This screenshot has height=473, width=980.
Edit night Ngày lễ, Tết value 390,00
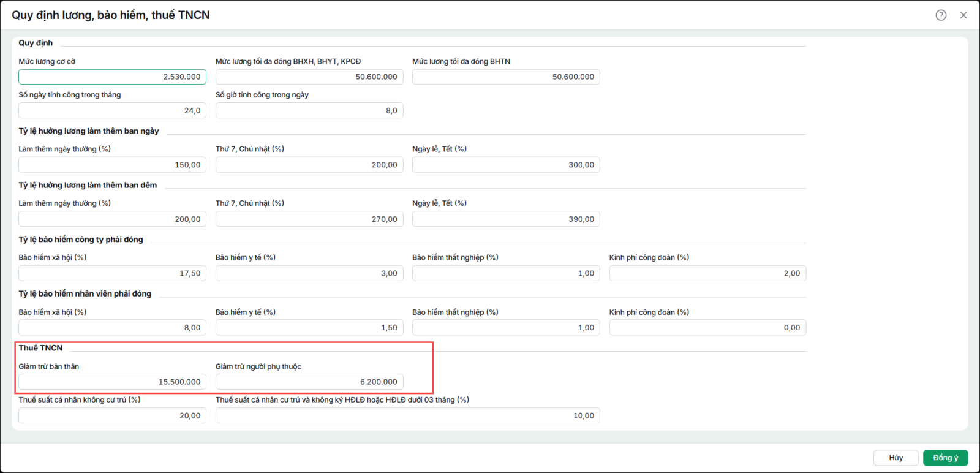tap(506, 219)
